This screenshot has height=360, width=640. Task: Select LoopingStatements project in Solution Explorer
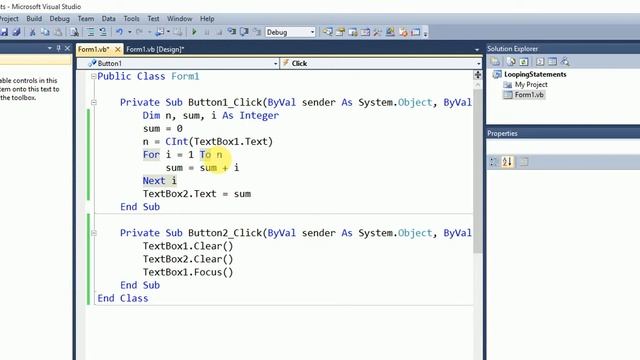(x=535, y=74)
